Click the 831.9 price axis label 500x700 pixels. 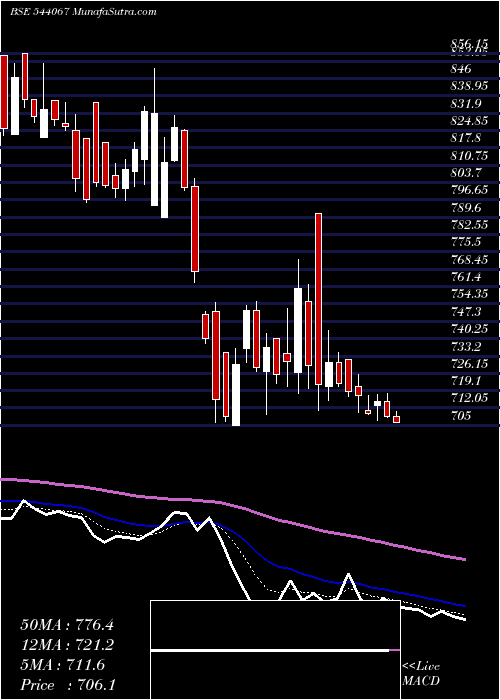(x=467, y=104)
